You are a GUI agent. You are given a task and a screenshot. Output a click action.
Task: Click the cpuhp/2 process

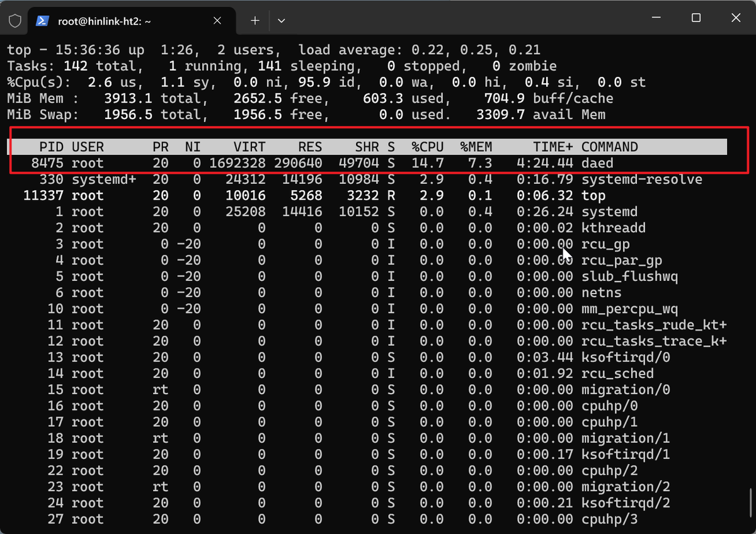pyautogui.click(x=610, y=470)
